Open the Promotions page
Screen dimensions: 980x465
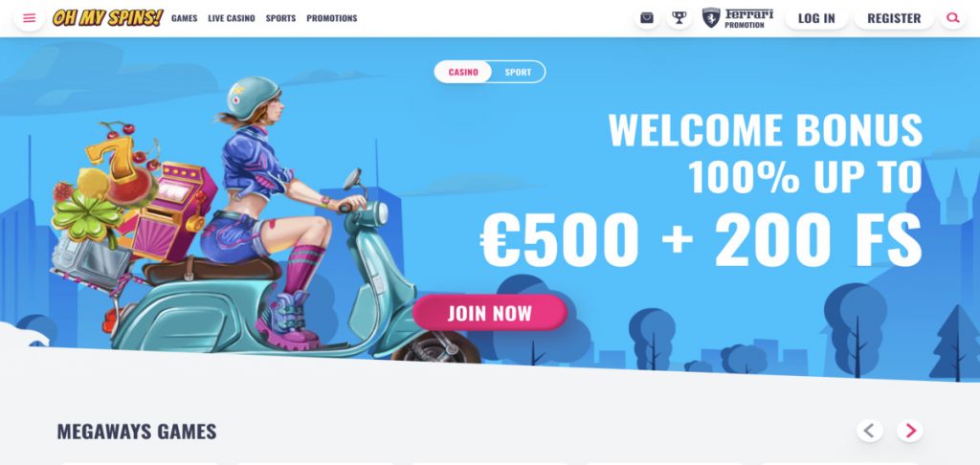(332, 18)
